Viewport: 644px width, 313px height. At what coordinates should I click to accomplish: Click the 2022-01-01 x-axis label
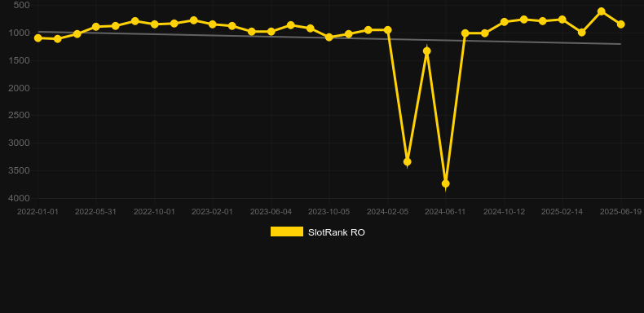(x=37, y=212)
